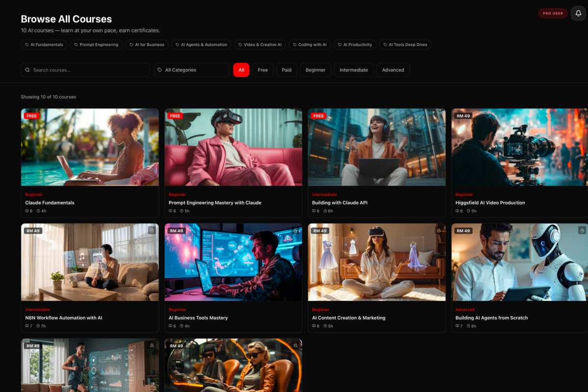Enable the Beginner level filter
Image resolution: width=588 pixels, height=392 pixels.
[x=316, y=70]
